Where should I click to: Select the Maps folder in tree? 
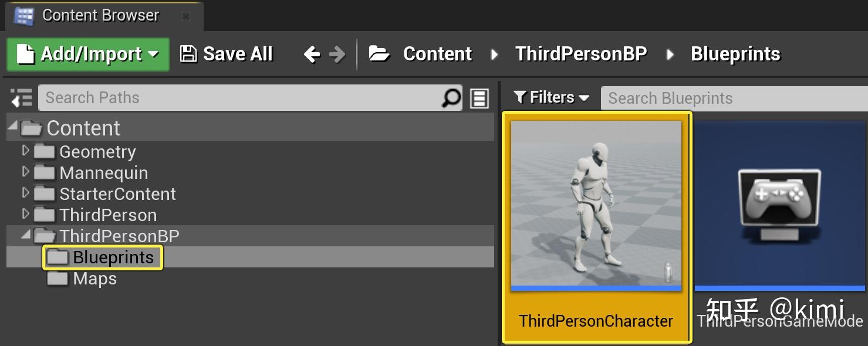coord(94,279)
